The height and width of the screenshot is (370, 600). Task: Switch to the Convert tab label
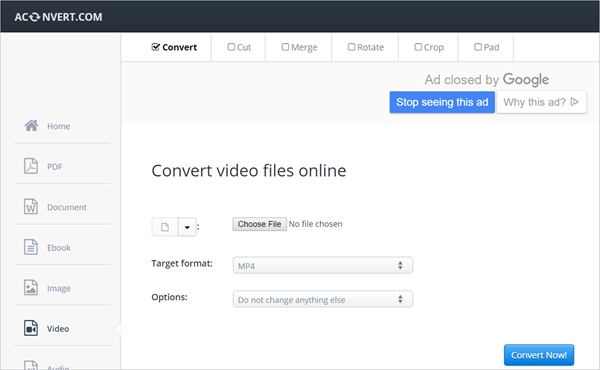tap(179, 47)
